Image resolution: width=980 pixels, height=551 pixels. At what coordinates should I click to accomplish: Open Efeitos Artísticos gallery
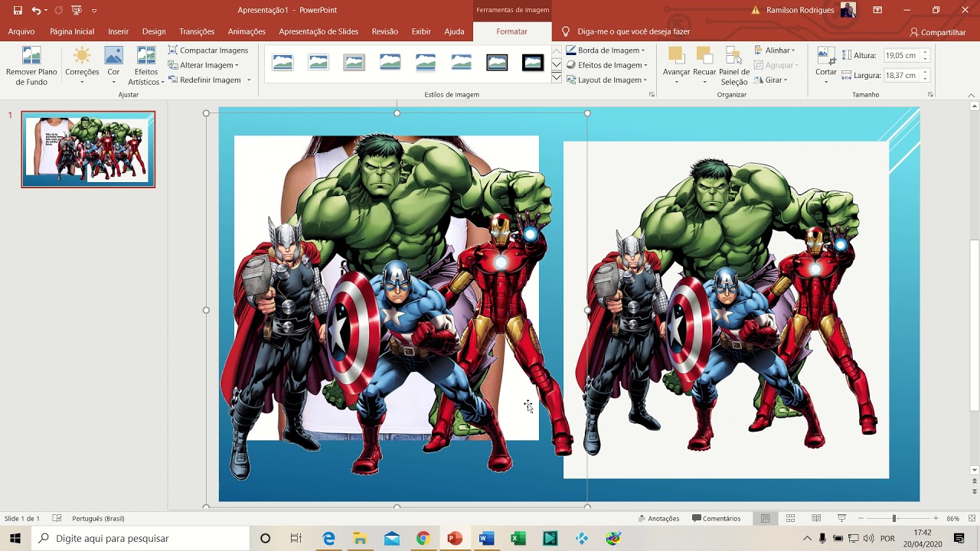click(x=146, y=66)
